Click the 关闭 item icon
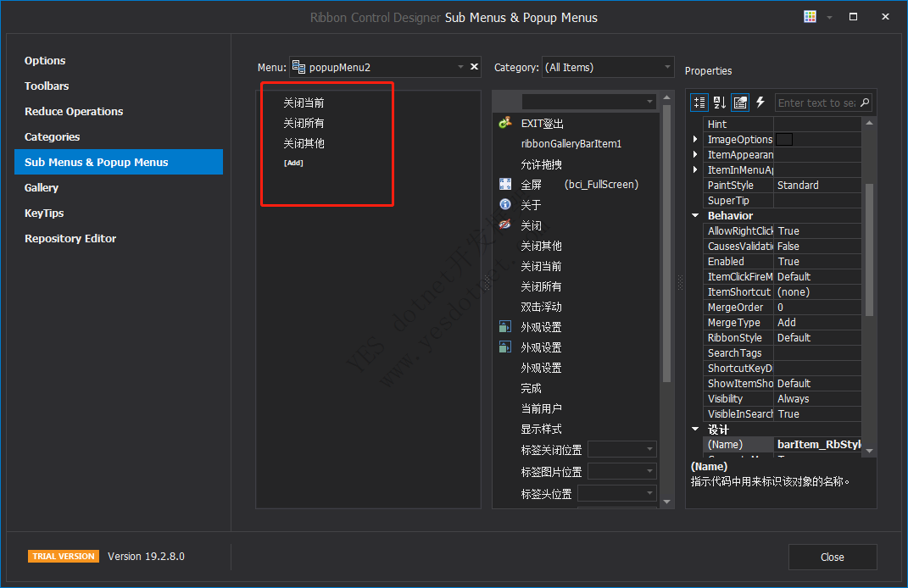This screenshot has height=588, width=908. [505, 225]
